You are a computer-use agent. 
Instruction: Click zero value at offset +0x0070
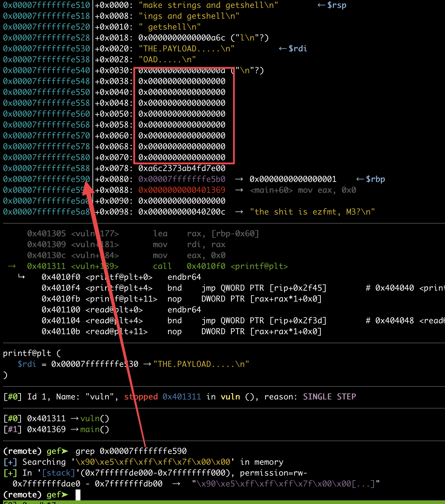[182, 157]
